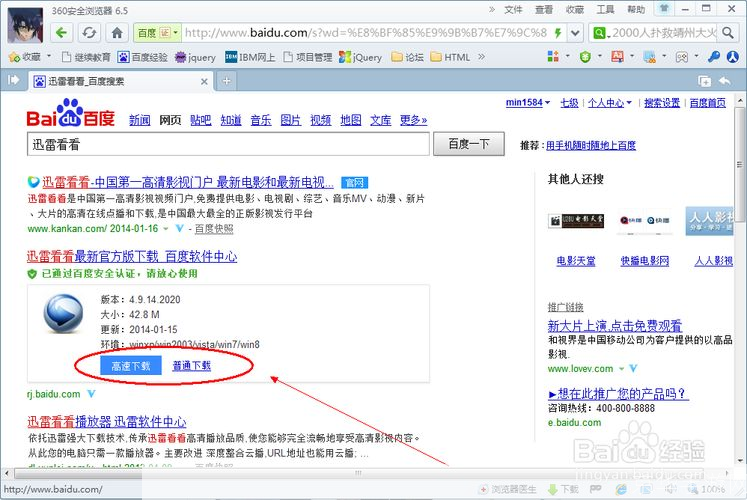
Task: Click the 迅雷看看 player icon thumbnail
Action: click(63, 313)
